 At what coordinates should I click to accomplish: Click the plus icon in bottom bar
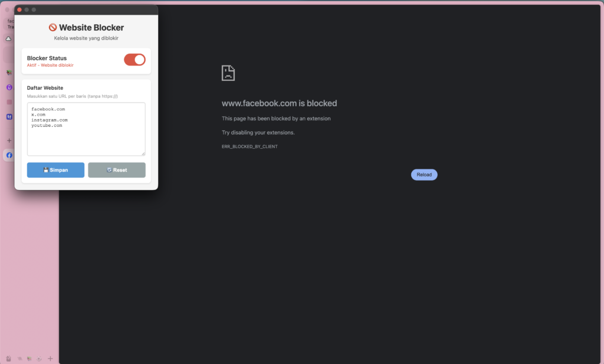(50, 359)
